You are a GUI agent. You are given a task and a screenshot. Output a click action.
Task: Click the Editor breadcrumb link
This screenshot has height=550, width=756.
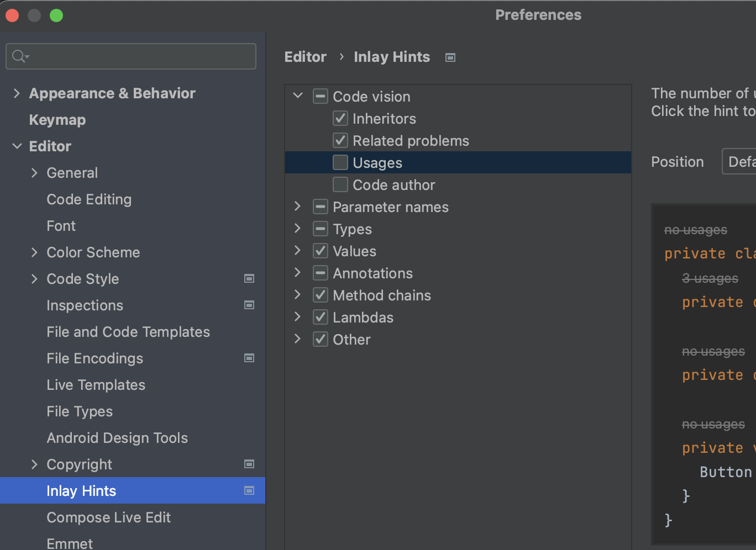tap(305, 57)
